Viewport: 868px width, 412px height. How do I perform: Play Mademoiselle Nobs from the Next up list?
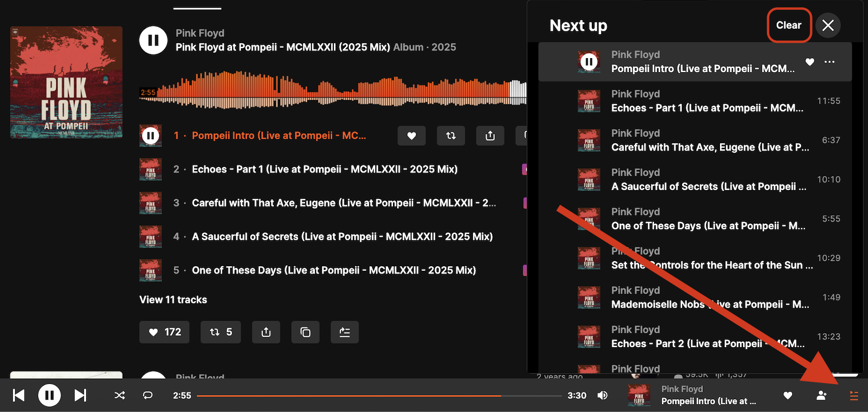[x=709, y=304]
